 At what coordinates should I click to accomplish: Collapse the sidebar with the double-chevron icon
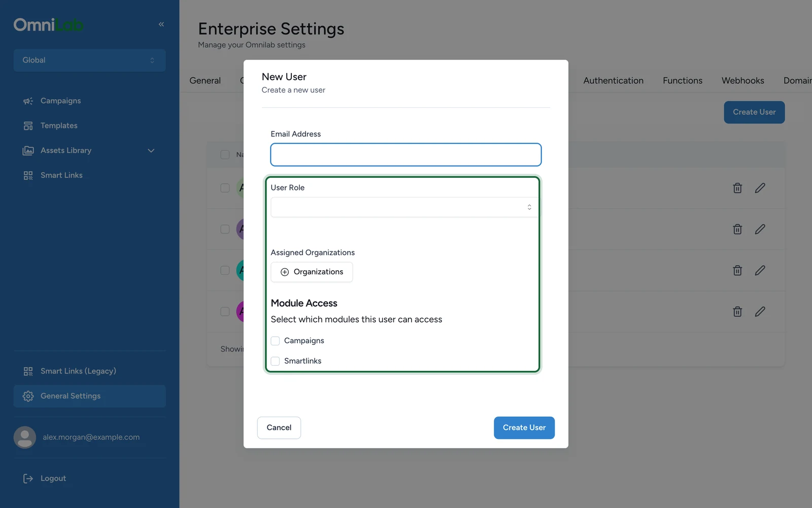click(161, 24)
